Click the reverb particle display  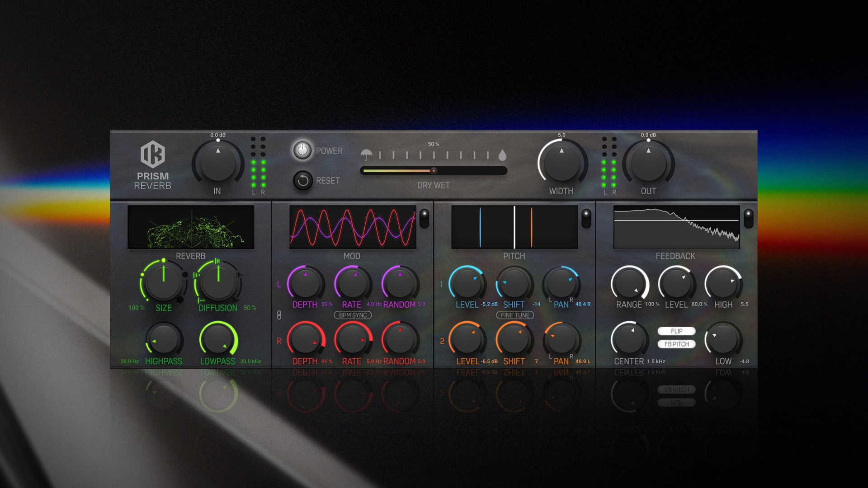pyautogui.click(x=191, y=227)
